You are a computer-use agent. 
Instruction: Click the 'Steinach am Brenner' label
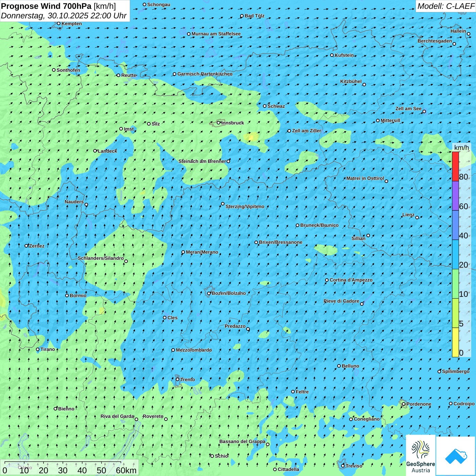click(202, 161)
